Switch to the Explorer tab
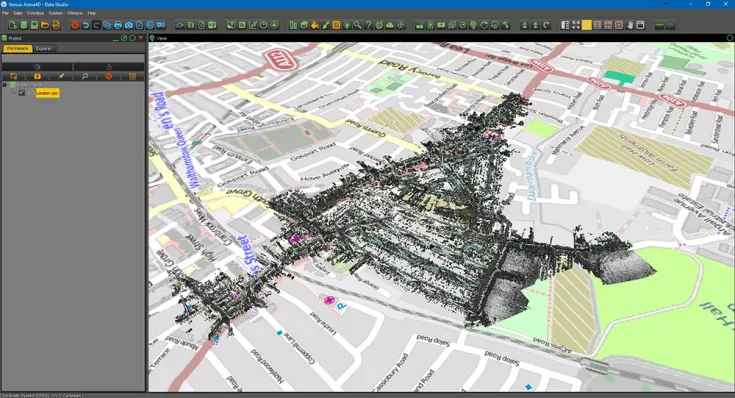 coord(44,48)
